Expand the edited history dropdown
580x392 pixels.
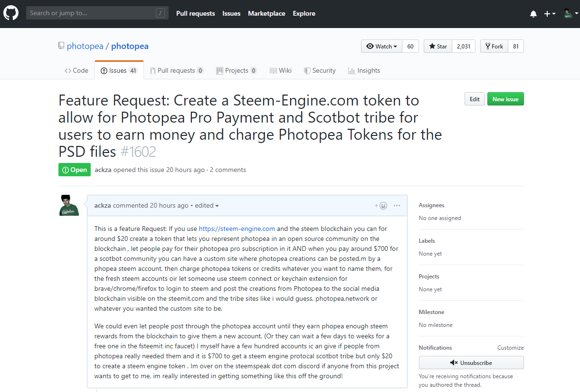point(207,205)
